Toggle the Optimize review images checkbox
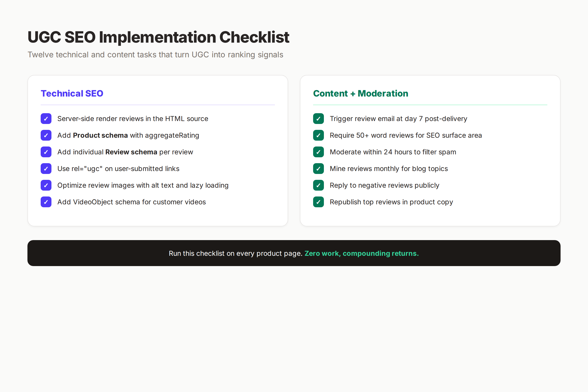The image size is (588, 392). [x=46, y=185]
